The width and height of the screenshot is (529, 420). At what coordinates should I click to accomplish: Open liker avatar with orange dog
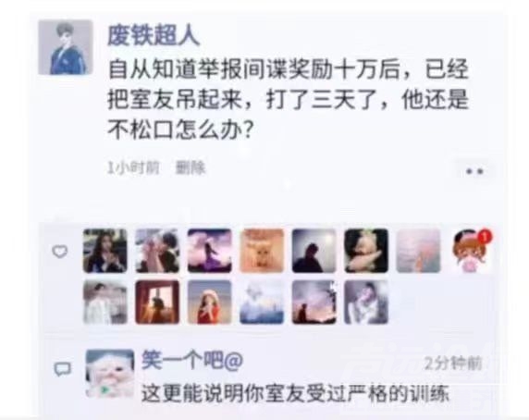click(x=262, y=251)
